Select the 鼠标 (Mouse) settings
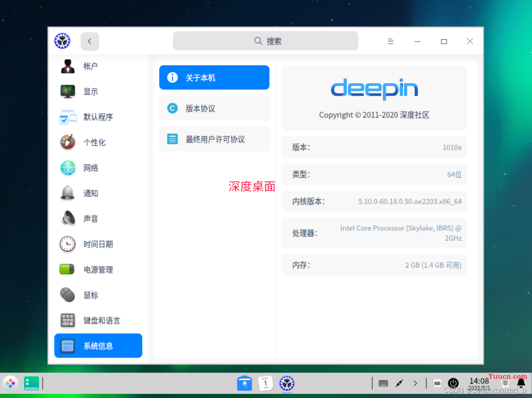Image resolution: width=532 pixels, height=398 pixels. (91, 295)
